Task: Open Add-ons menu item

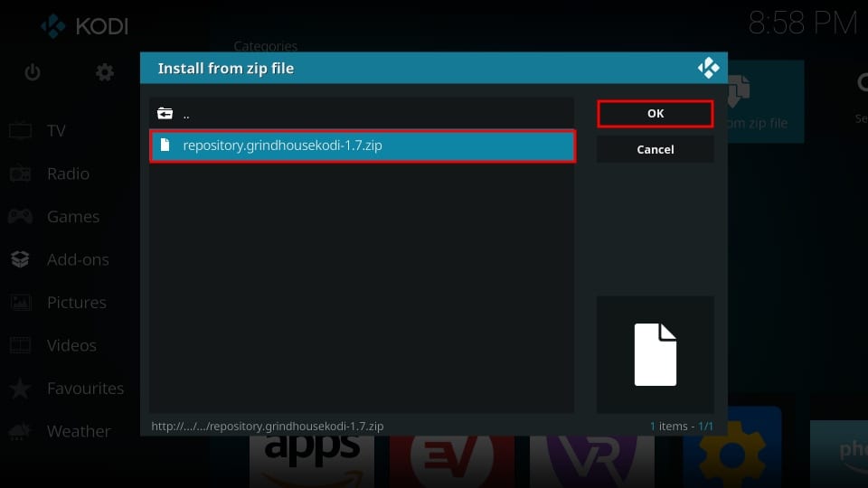Action: click(x=78, y=259)
